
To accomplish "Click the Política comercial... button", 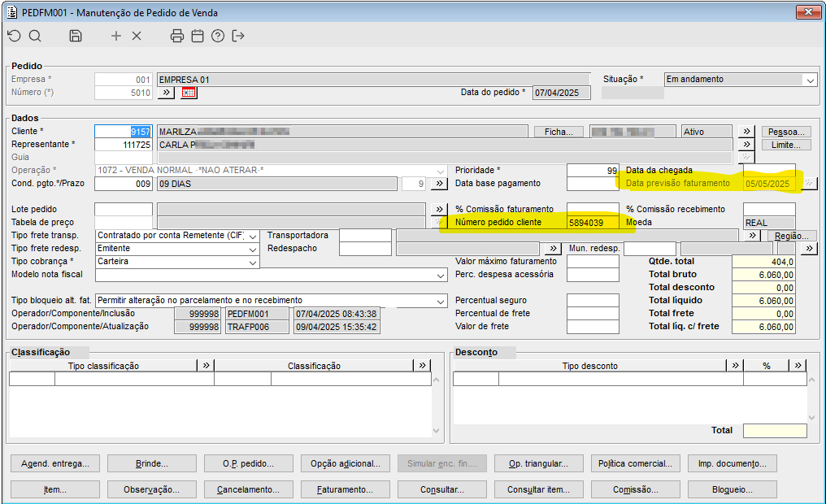I will pos(635,463).
